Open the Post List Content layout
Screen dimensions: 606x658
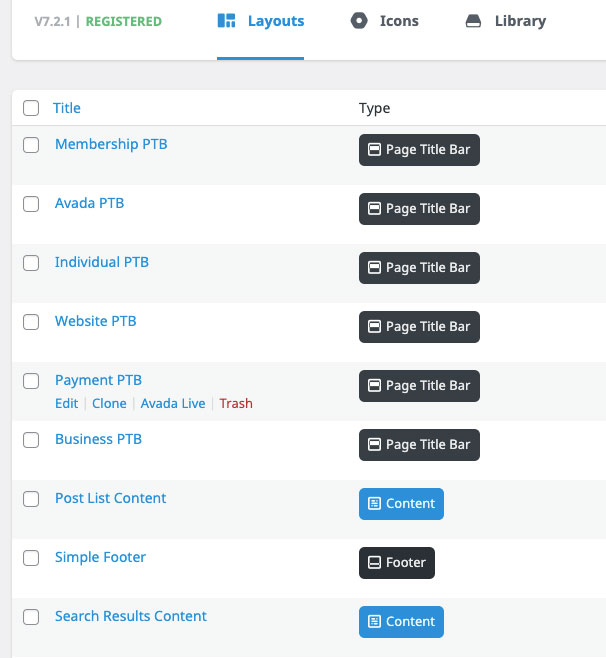tap(111, 498)
